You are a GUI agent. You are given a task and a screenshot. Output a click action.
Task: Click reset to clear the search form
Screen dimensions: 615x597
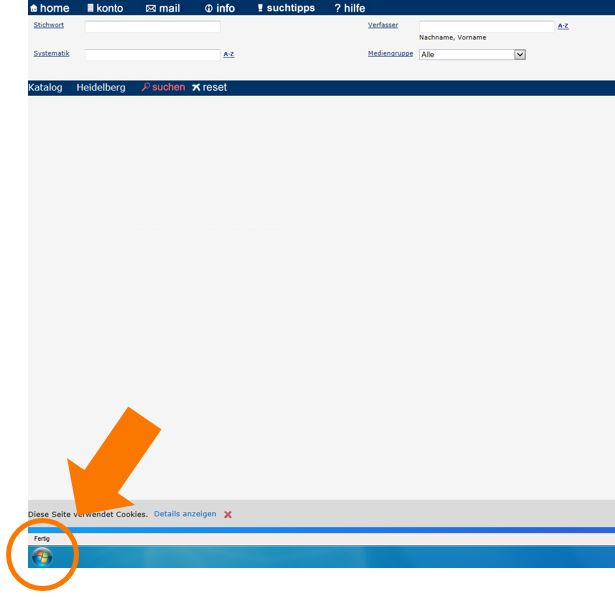[x=209, y=88]
